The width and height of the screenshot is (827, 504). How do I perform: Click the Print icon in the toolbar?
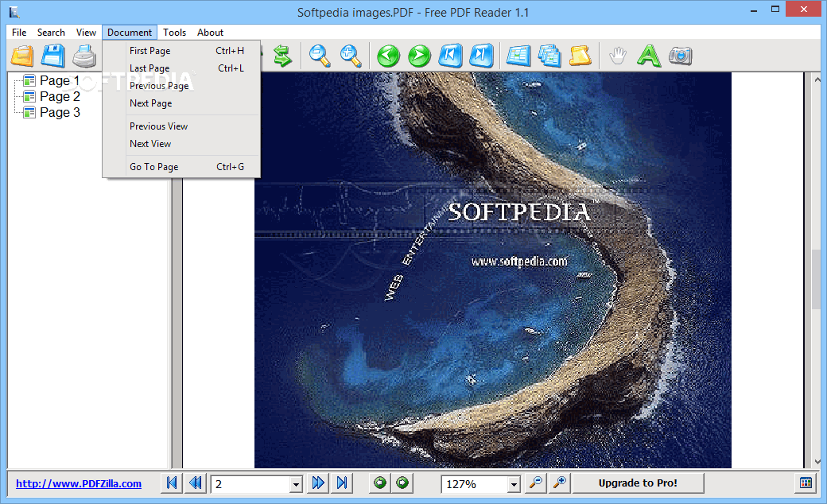click(83, 56)
